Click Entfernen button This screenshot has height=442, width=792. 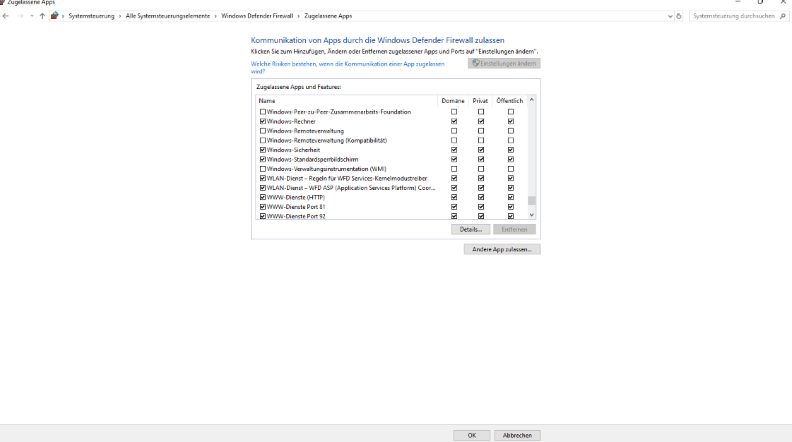point(514,229)
